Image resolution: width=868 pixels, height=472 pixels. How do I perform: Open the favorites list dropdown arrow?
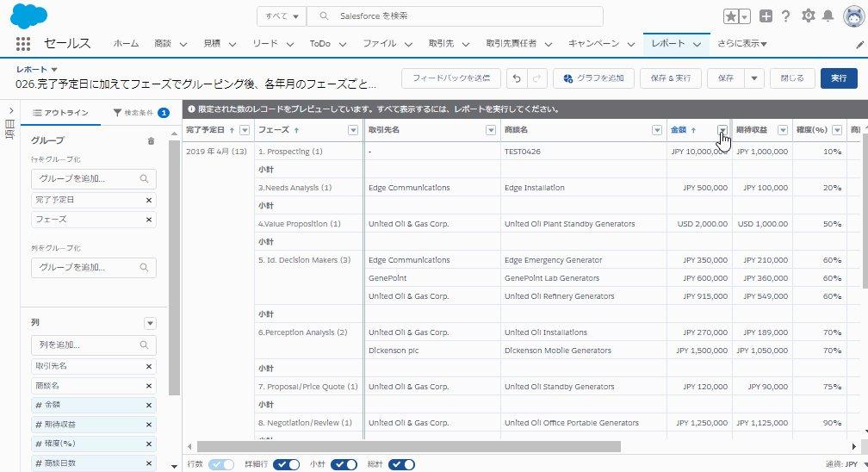(x=745, y=16)
